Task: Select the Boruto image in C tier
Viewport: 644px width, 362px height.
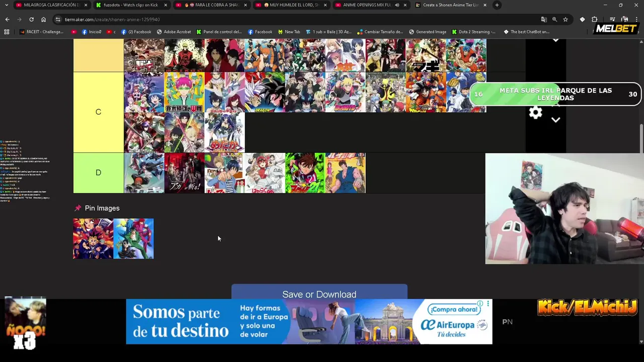Action: [x=345, y=92]
